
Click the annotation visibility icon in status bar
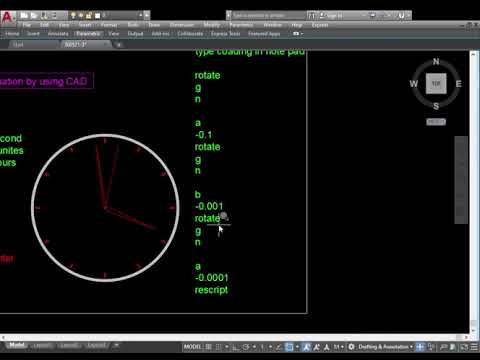tap(306, 347)
